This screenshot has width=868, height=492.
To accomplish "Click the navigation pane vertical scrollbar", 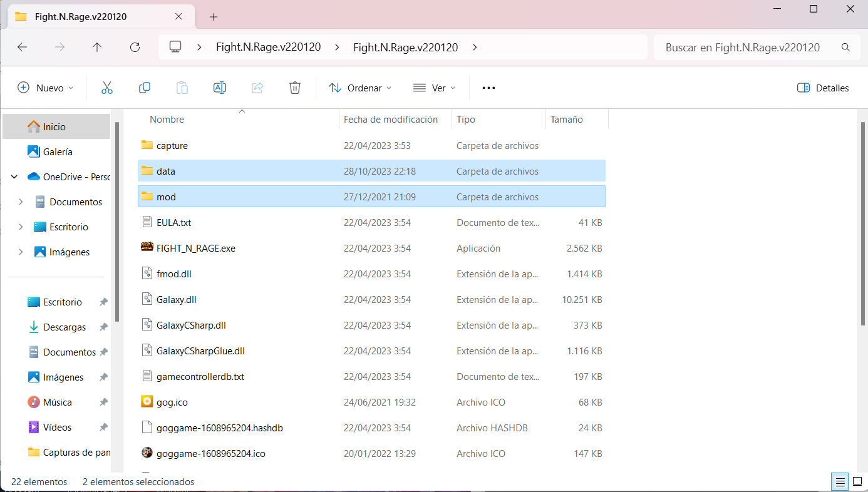I will [x=117, y=219].
